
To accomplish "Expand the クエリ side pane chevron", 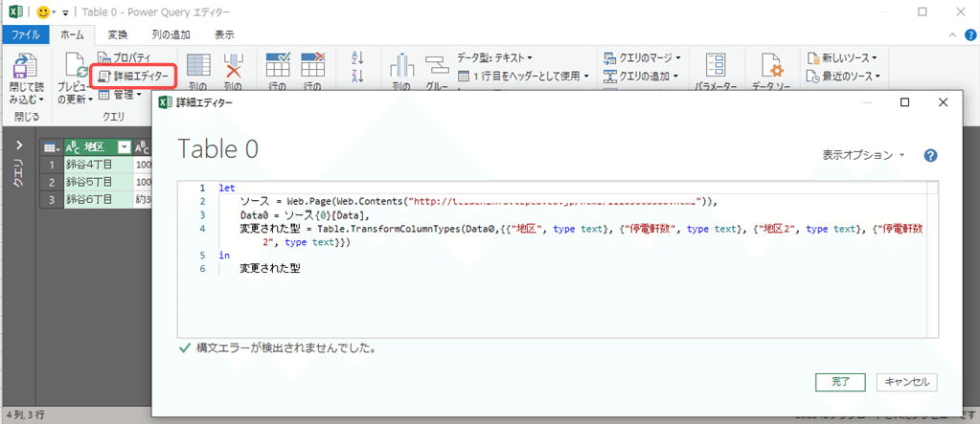I will [19, 145].
